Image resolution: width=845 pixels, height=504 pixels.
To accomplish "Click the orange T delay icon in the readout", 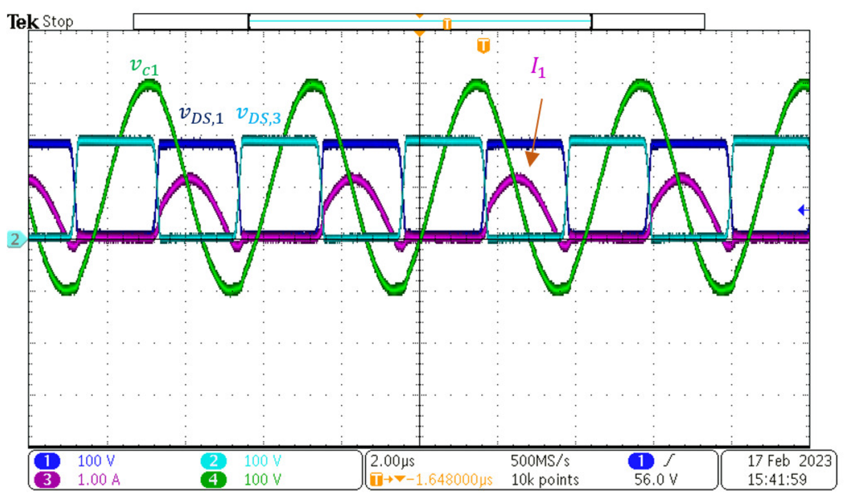I will click(376, 480).
